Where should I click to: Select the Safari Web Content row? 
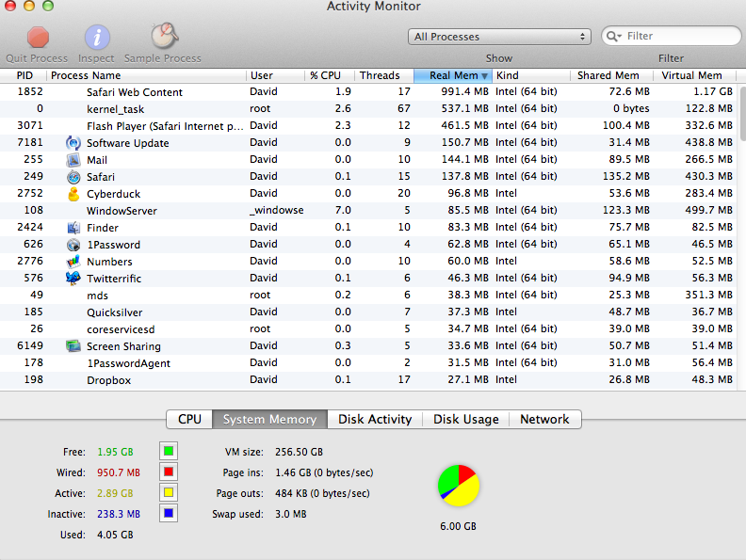(368, 91)
